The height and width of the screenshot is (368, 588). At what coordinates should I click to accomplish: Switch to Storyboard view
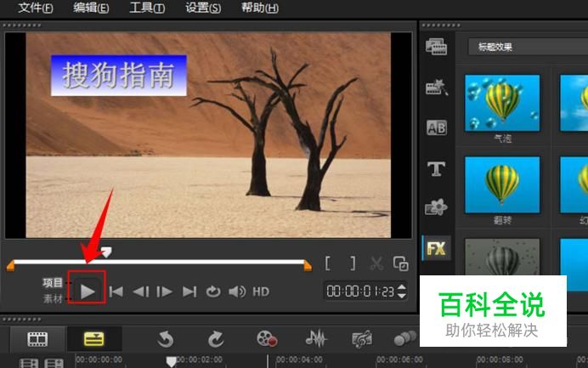tap(37, 339)
